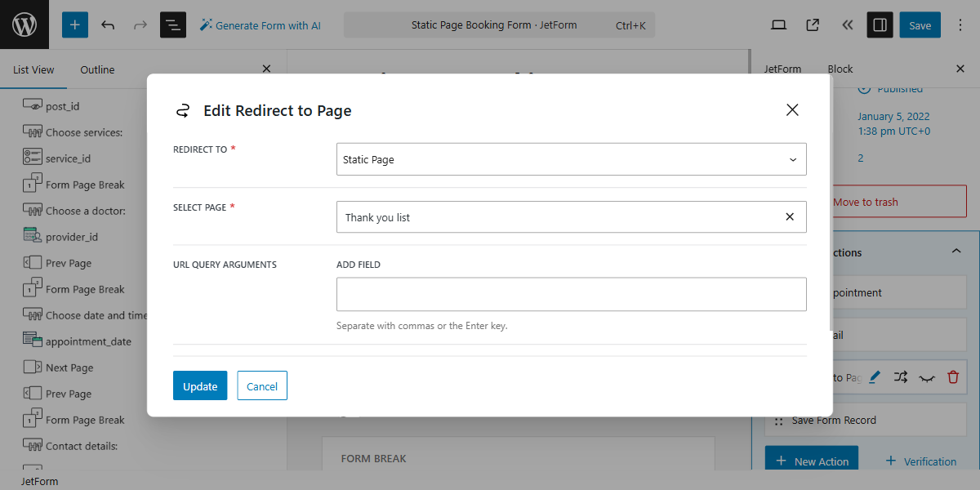
Task: Click the laptop preview device icon
Action: [778, 24]
